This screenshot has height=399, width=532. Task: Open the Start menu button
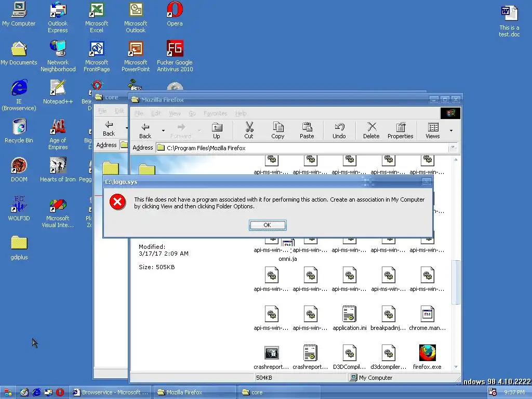pyautogui.click(x=7, y=392)
